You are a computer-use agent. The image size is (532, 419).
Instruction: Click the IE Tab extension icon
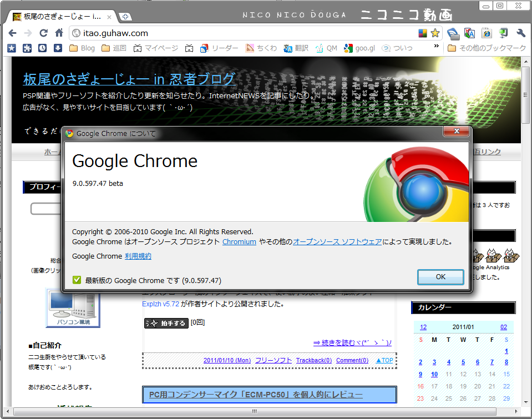tap(487, 33)
